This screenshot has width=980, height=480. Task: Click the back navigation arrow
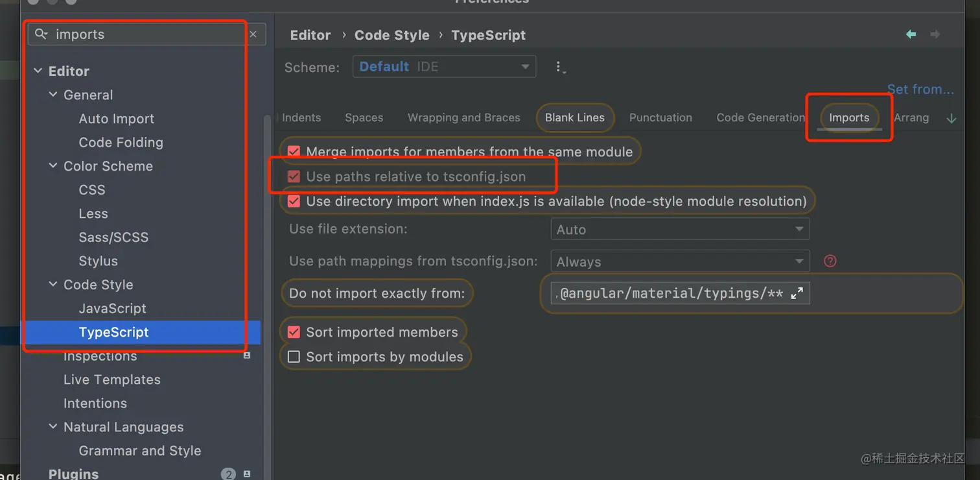click(911, 34)
